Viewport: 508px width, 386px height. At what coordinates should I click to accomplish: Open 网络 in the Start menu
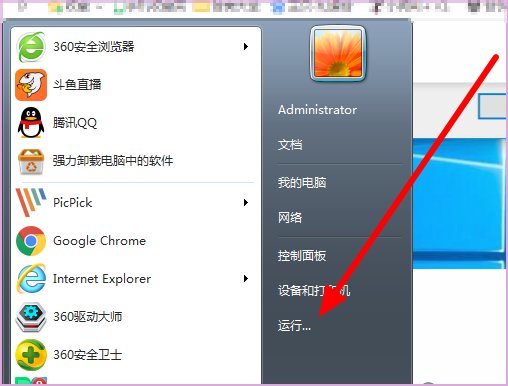coord(290,218)
